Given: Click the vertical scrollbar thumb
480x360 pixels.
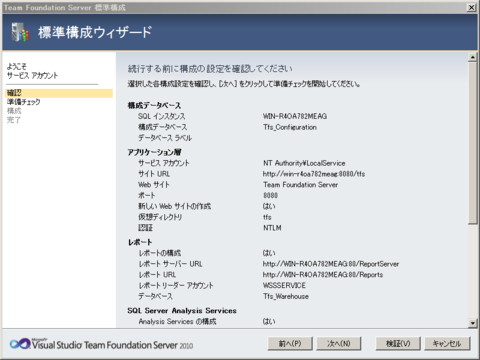Looking at the screenshot, I should point(472,143).
